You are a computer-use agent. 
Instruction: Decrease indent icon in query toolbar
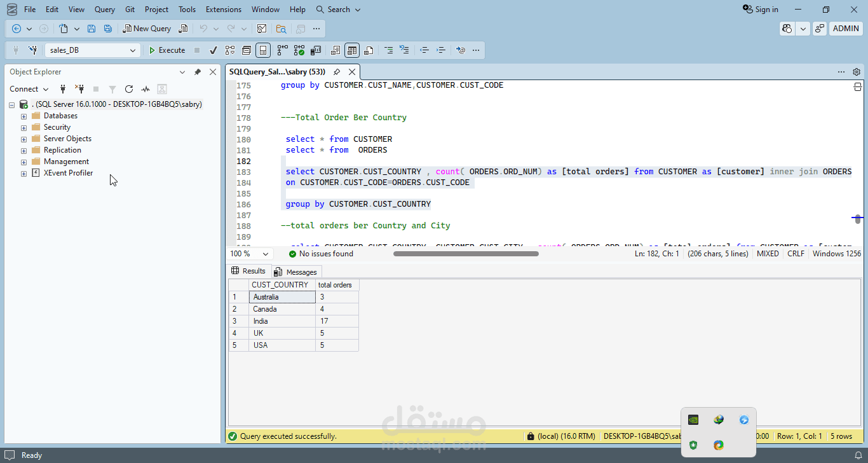point(424,50)
